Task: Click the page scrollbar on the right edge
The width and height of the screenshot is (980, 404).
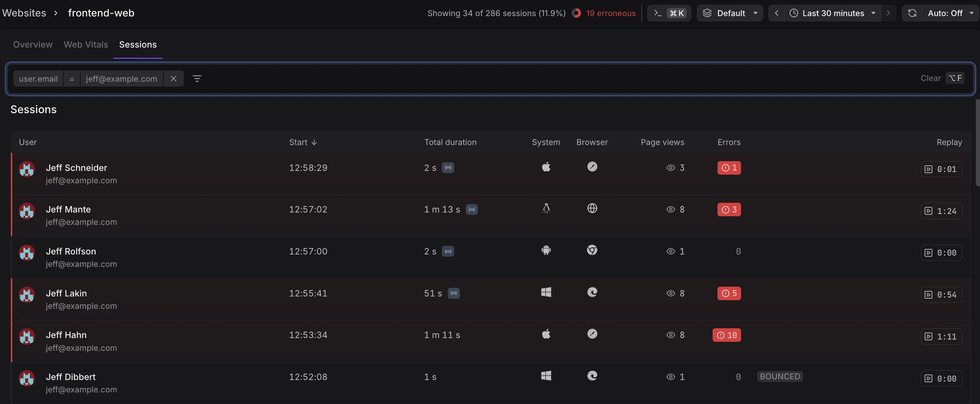Action: (978, 143)
